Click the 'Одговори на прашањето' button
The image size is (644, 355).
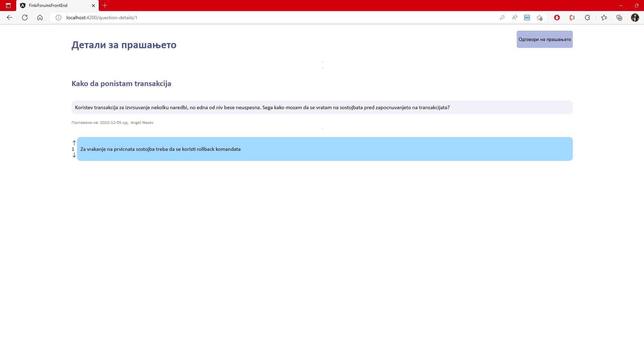point(544,39)
